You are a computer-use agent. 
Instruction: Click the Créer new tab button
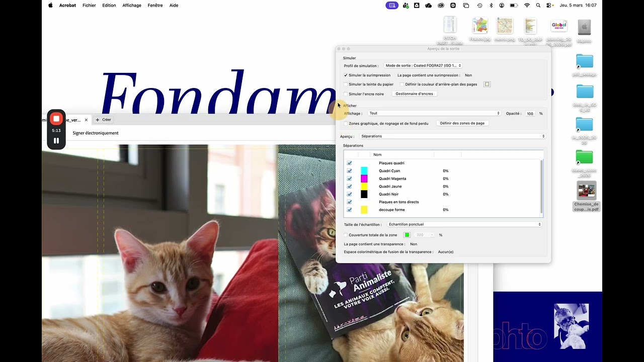[x=104, y=120]
